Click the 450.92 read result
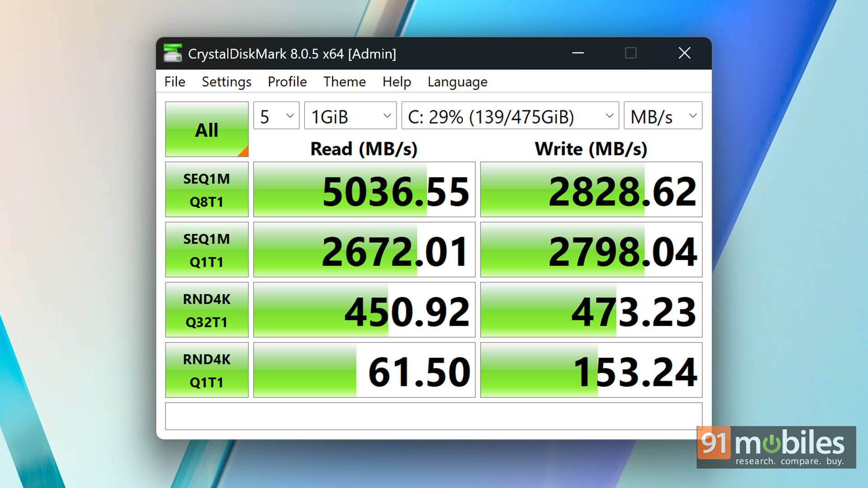This screenshot has height=488, width=868. 364,310
